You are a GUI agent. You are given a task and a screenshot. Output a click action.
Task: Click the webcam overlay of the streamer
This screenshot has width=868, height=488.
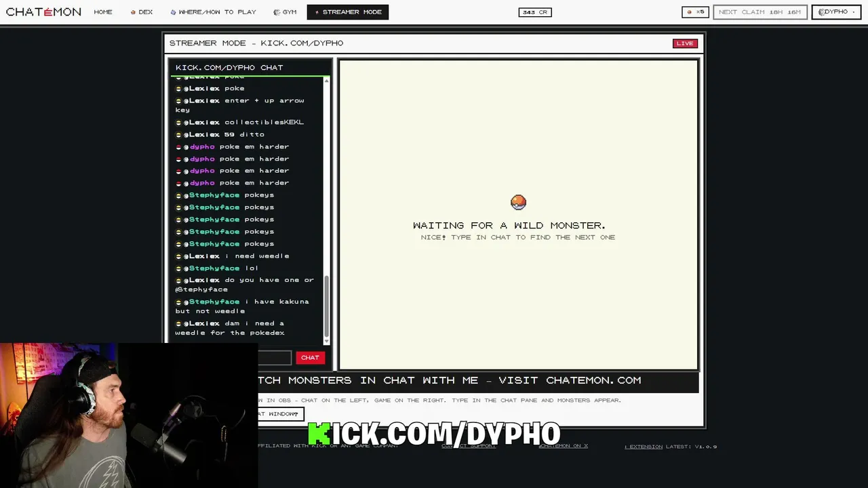tap(129, 415)
